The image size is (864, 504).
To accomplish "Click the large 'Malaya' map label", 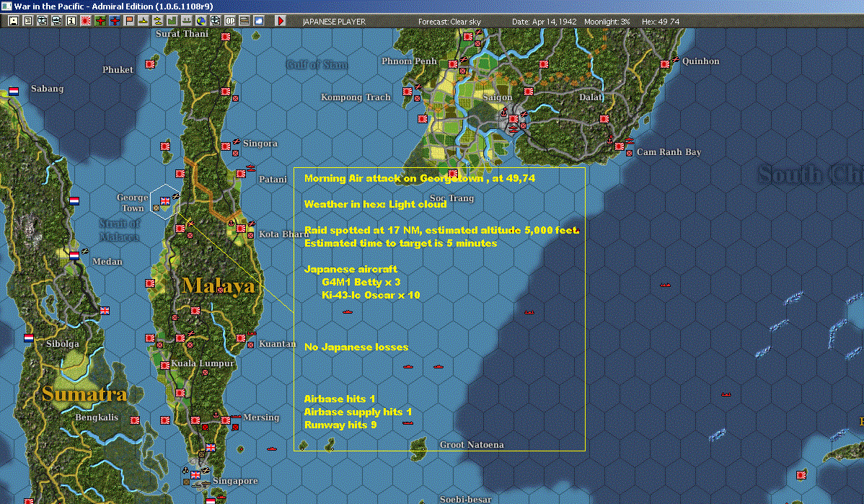I will point(219,286).
